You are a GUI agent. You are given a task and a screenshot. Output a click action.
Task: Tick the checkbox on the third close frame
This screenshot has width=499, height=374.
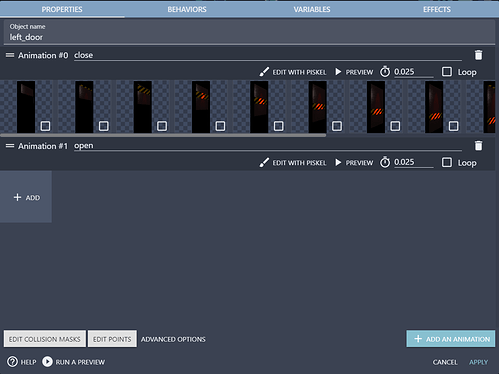coord(162,126)
